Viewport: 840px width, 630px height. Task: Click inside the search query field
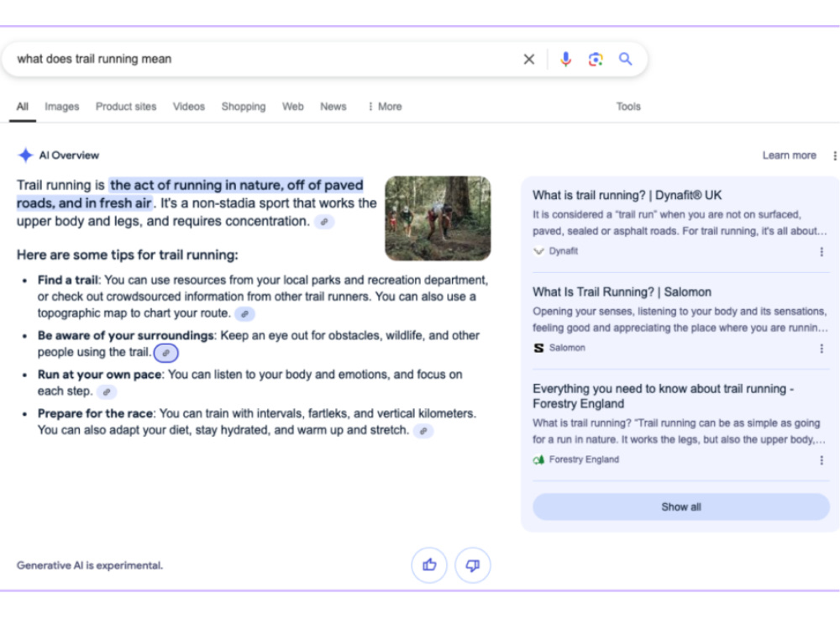262,59
